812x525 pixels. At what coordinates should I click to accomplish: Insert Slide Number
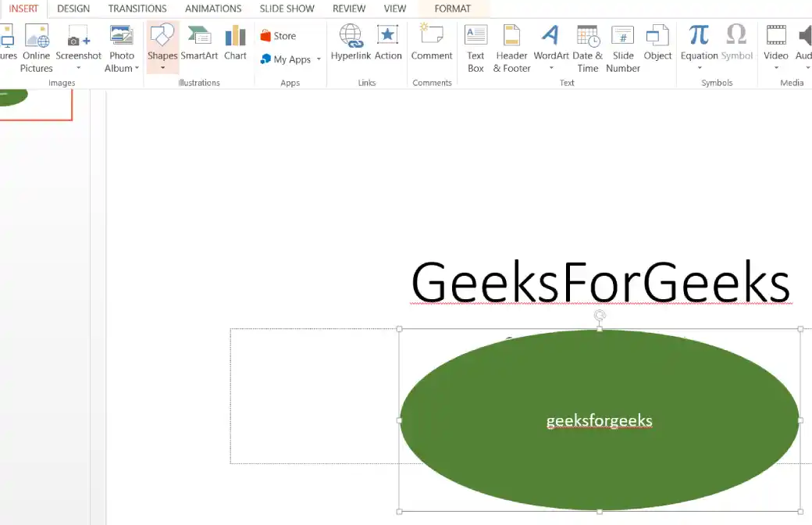tap(623, 48)
